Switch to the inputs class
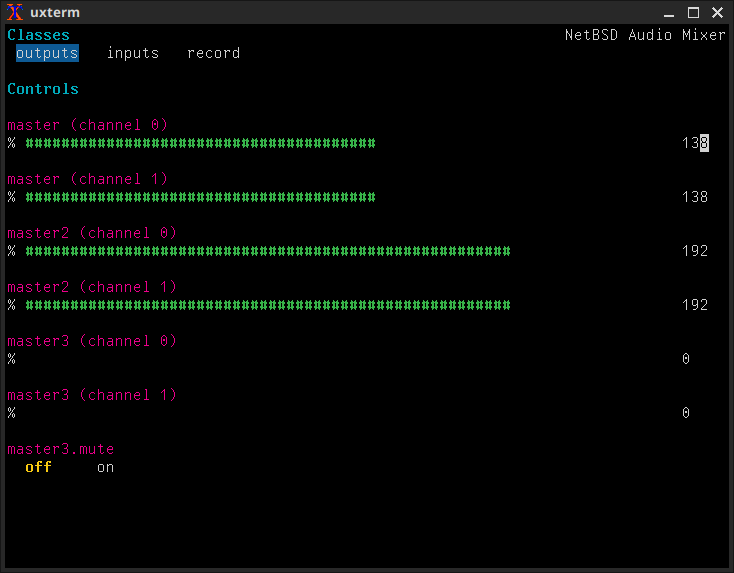734x573 pixels. 133,53
